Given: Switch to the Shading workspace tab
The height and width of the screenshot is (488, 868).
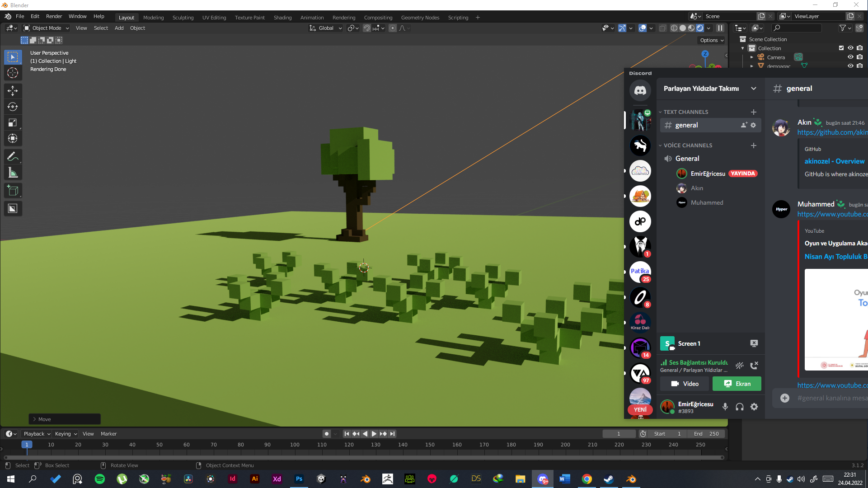Looking at the screenshot, I should point(282,18).
